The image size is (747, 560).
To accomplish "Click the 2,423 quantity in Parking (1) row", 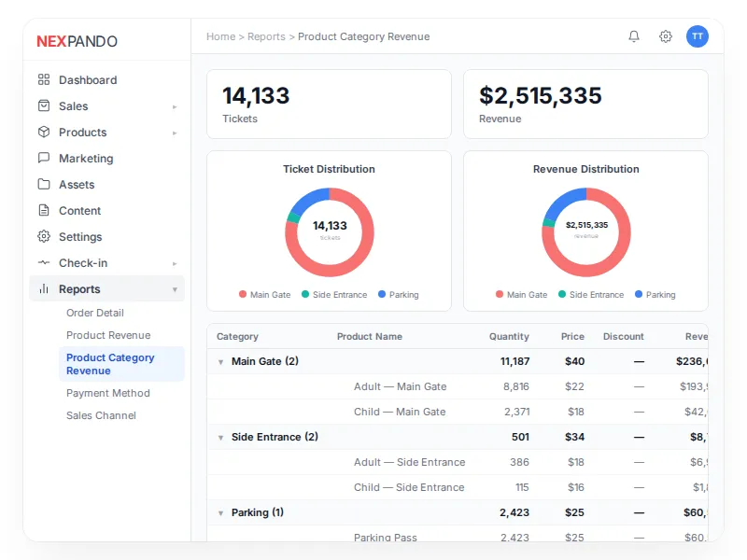I will pos(514,512).
